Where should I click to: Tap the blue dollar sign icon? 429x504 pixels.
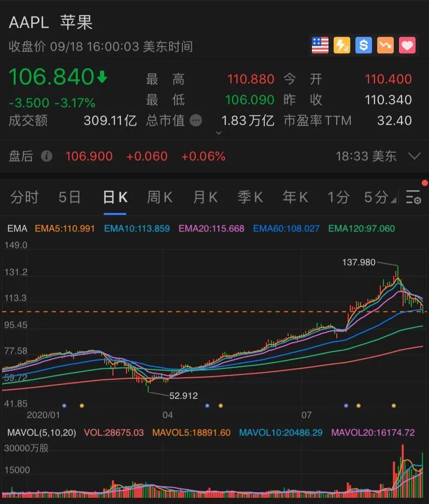point(363,45)
